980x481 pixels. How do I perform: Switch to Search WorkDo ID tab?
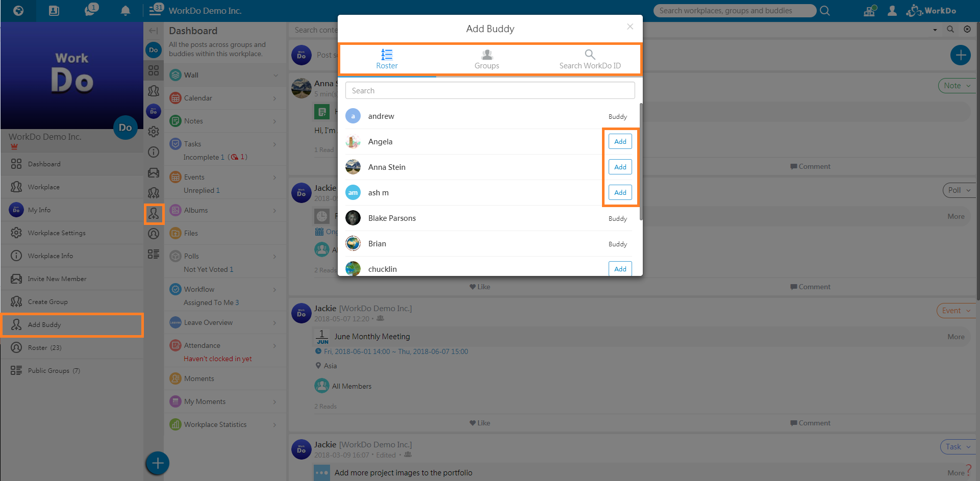[x=590, y=60]
